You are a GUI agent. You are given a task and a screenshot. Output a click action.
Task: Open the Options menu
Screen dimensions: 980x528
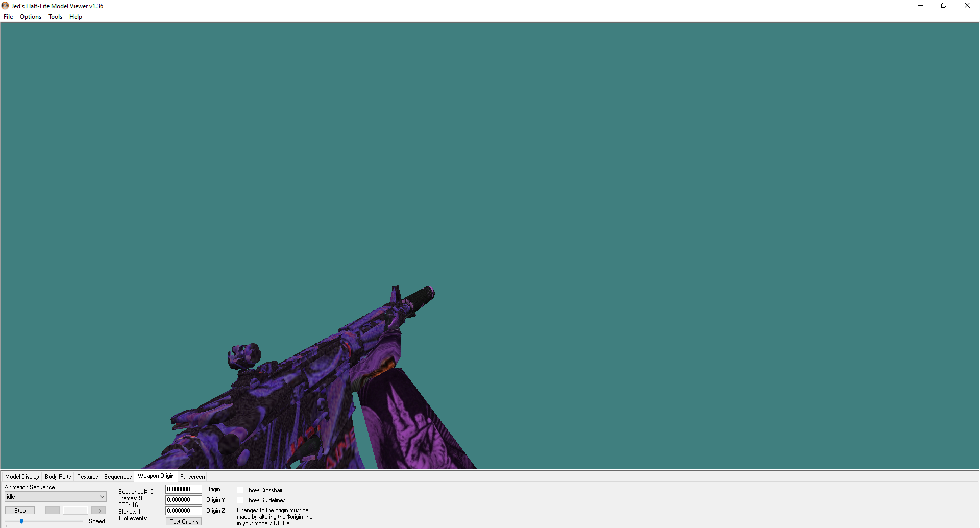[31, 17]
